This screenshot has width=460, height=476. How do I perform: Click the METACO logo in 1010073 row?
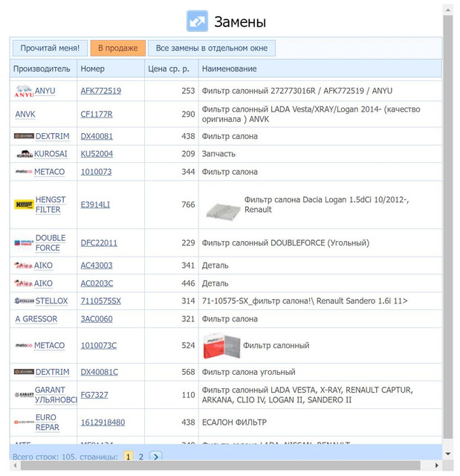pos(24,172)
